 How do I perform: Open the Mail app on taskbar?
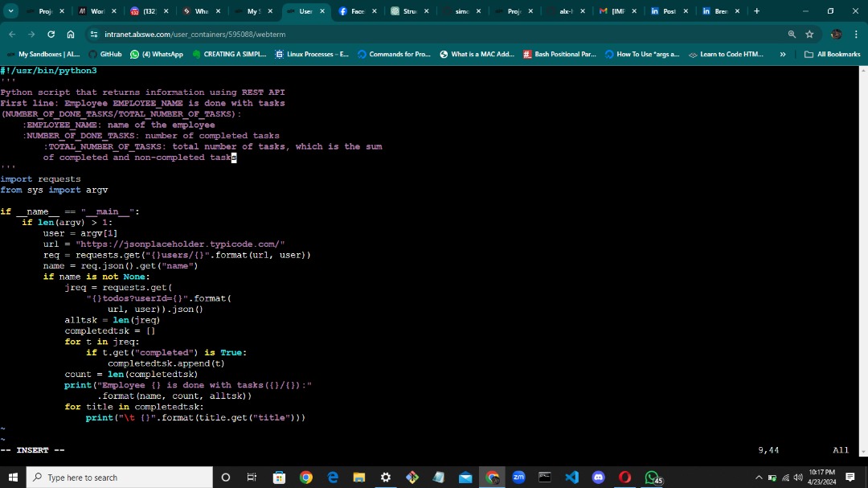pyautogui.click(x=465, y=477)
